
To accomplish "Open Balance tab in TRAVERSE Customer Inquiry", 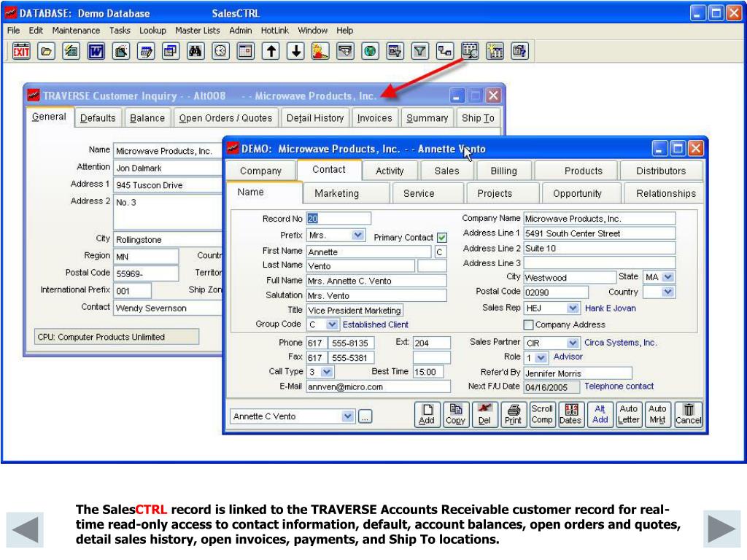I will pos(147,118).
